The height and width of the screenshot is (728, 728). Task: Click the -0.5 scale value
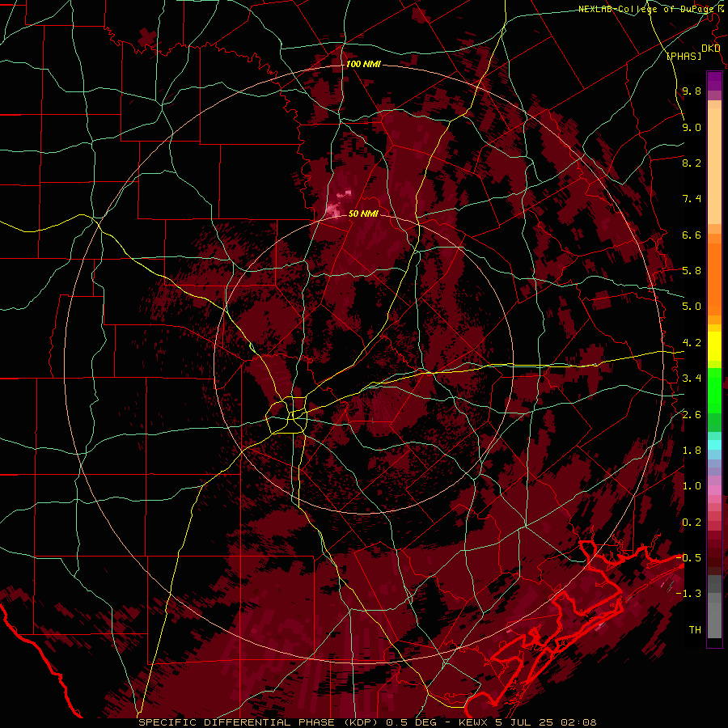[688, 558]
